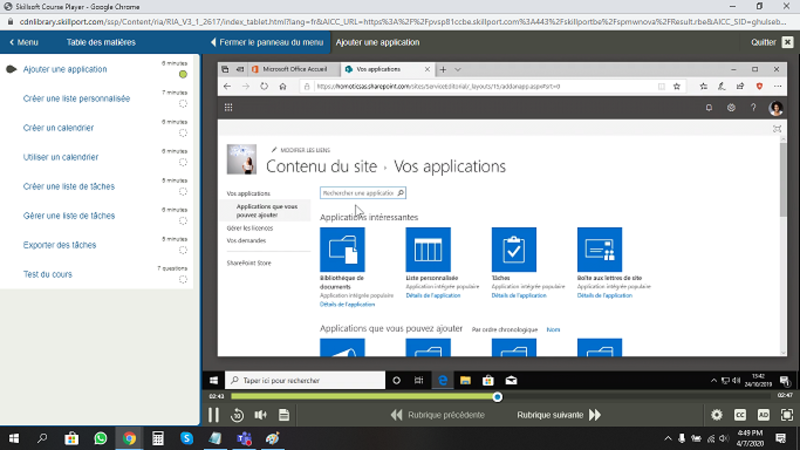
Task: Click Vos demandes sidebar link
Action: (246, 240)
